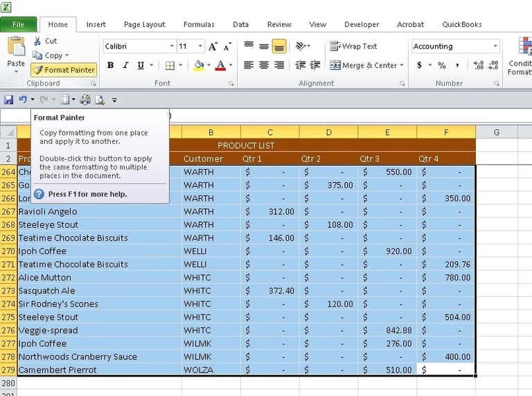532x396 pixels.
Task: Click the Undo arrow icon
Action: 22,100
